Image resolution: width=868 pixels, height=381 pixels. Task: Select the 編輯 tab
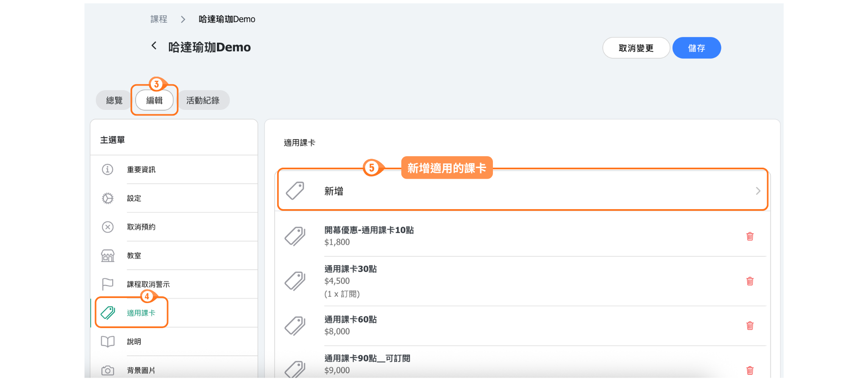(x=154, y=100)
